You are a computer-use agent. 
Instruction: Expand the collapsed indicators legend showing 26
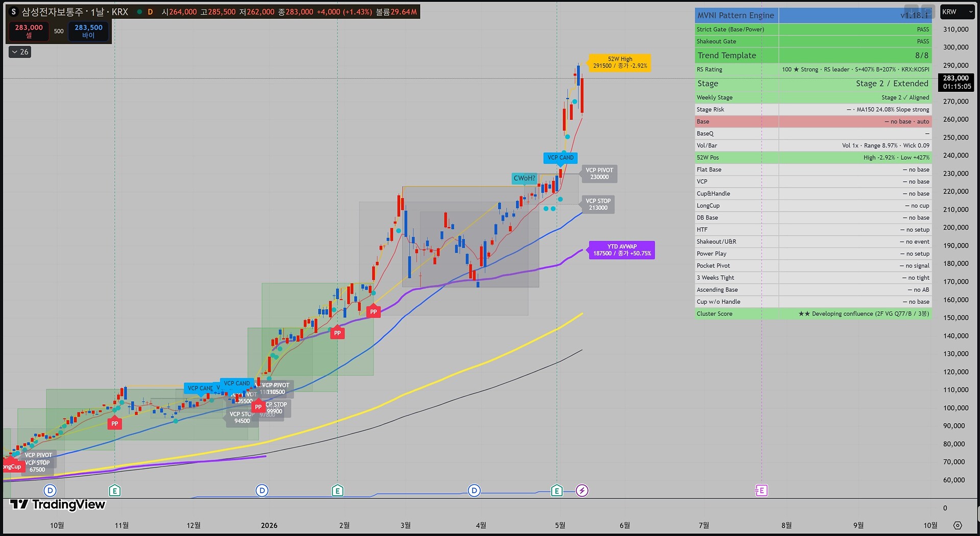point(20,52)
